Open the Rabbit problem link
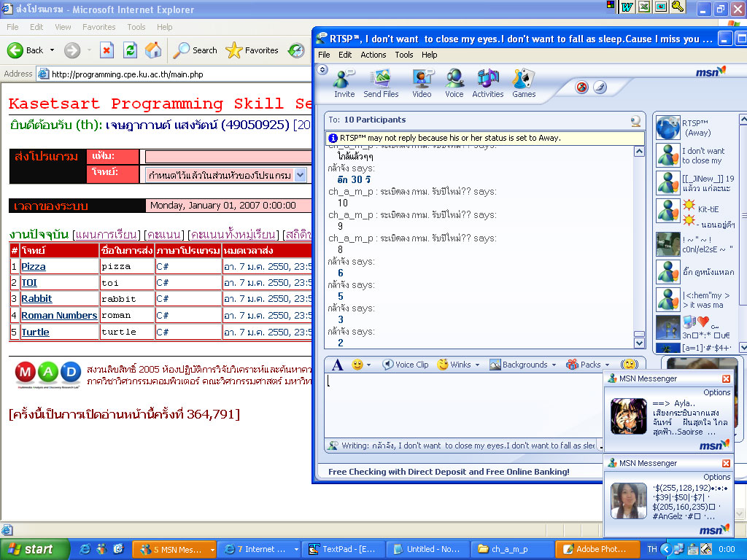 36,299
